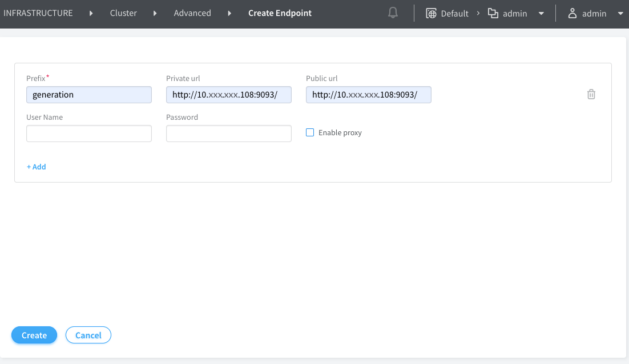This screenshot has width=629, height=364.
Task: Cancel the endpoint creation
Action: (x=88, y=335)
